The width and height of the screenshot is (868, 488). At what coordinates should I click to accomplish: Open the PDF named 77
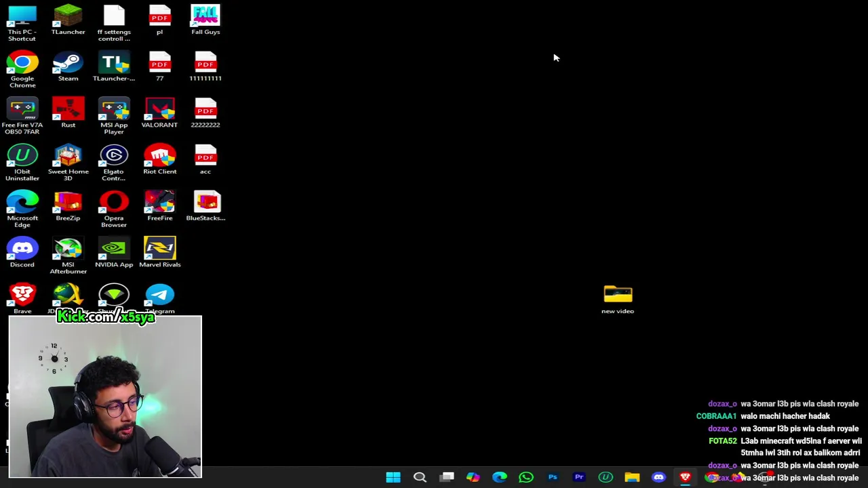coord(160,66)
